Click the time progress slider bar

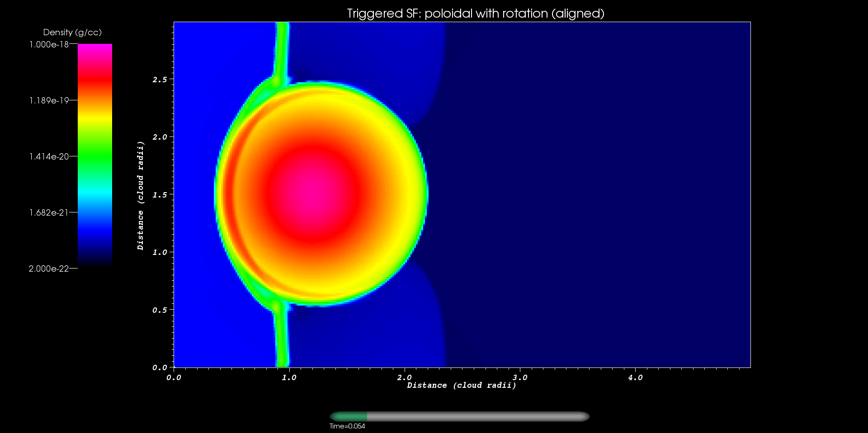tap(459, 416)
